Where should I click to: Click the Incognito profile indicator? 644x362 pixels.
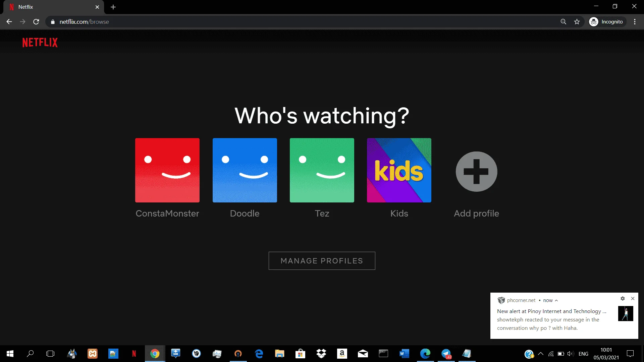(607, 22)
